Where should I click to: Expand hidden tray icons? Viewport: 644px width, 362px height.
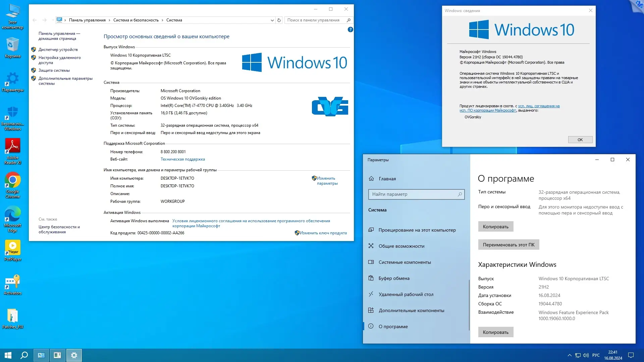(x=570, y=355)
